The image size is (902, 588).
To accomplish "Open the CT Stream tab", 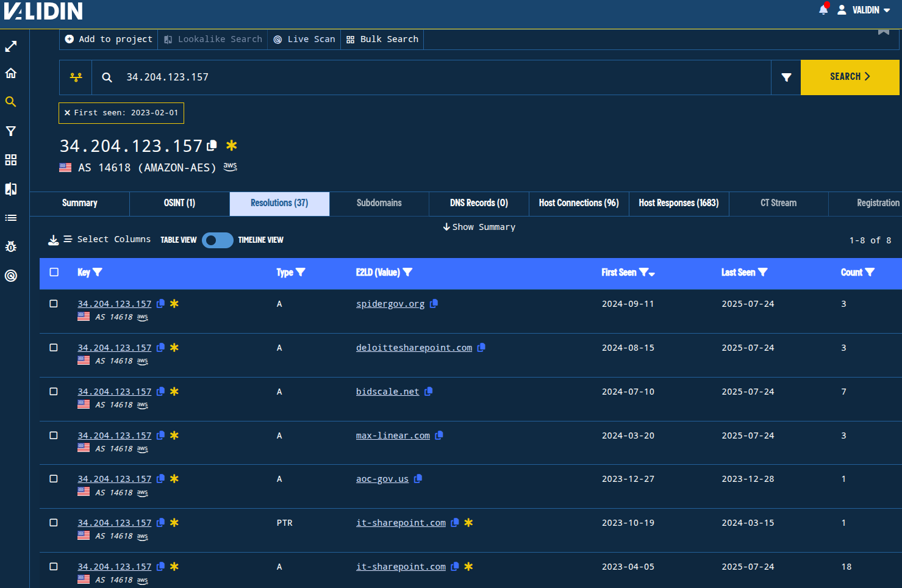I will (778, 203).
